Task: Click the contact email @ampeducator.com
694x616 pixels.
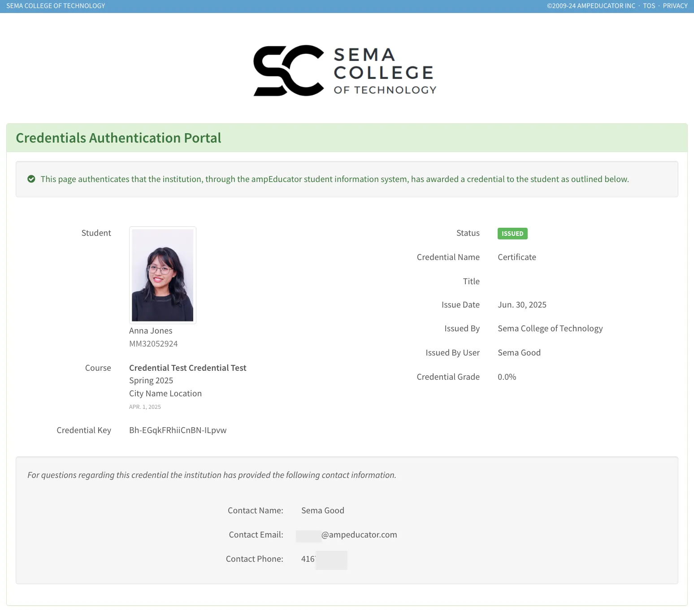Action: [347, 535]
